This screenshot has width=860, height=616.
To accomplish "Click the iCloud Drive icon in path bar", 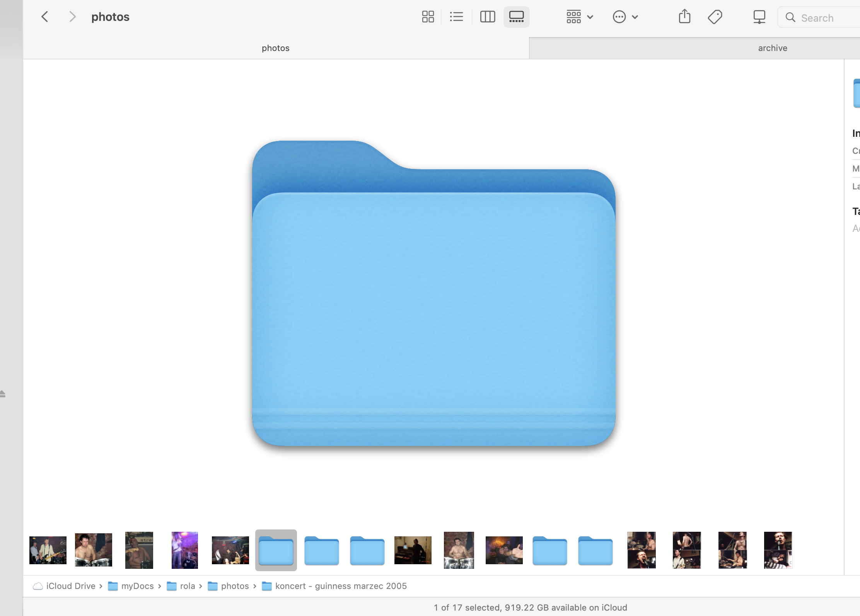I will pyautogui.click(x=38, y=586).
